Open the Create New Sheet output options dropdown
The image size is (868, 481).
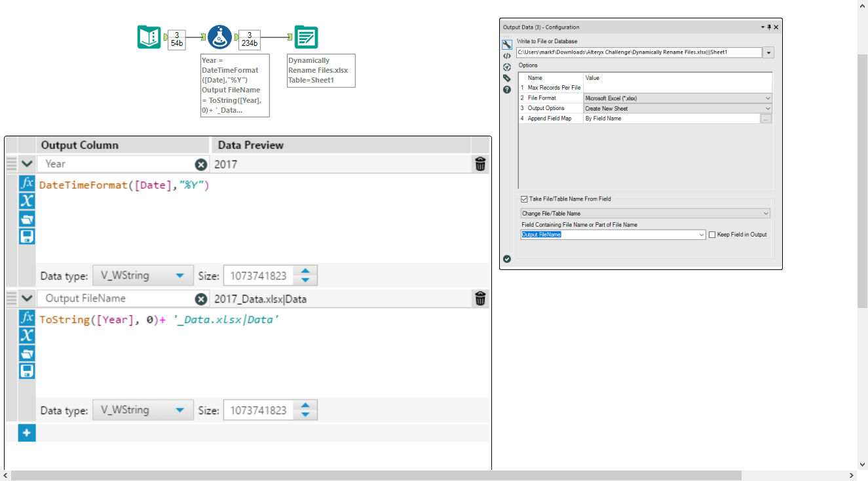767,108
